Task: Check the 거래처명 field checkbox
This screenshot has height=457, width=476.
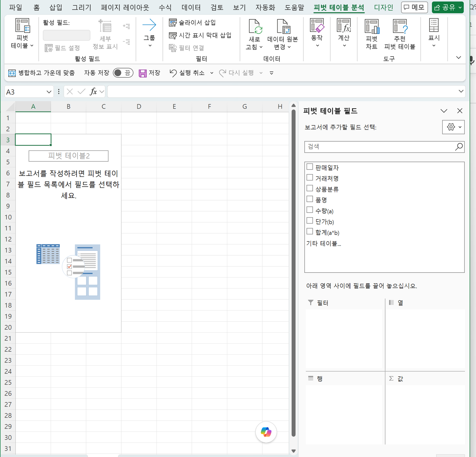Action: click(310, 178)
